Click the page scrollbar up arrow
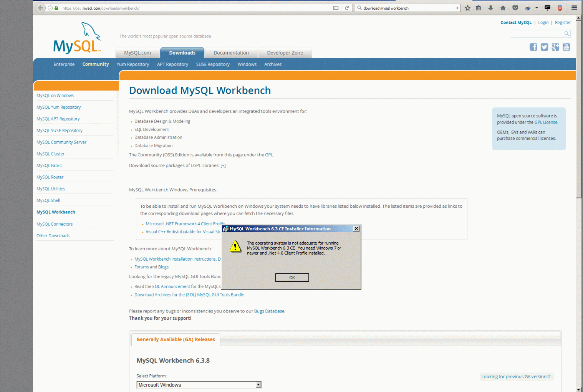Viewport: 583px width, 392px height. [579, 18]
